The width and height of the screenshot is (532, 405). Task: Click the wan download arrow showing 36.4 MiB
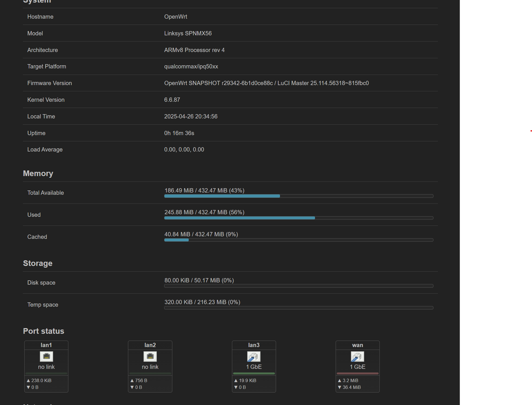(340, 387)
